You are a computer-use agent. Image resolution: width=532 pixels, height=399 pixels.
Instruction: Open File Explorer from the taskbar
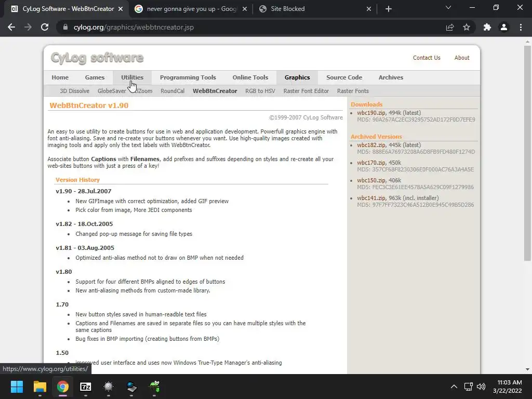coord(39,387)
